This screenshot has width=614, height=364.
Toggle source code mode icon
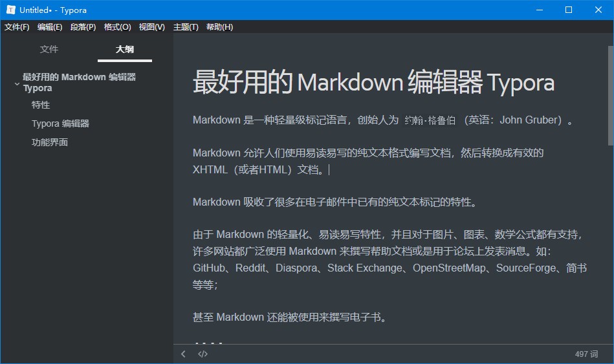point(203,354)
